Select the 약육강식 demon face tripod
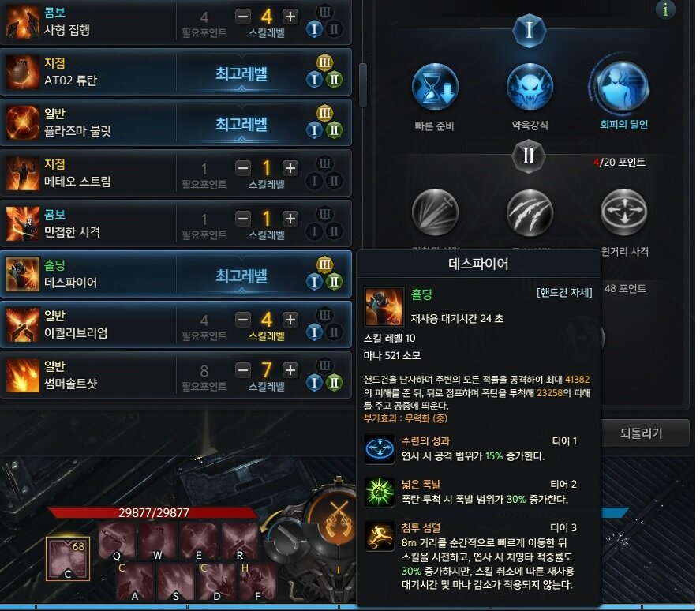This screenshot has height=611, width=700. click(530, 87)
